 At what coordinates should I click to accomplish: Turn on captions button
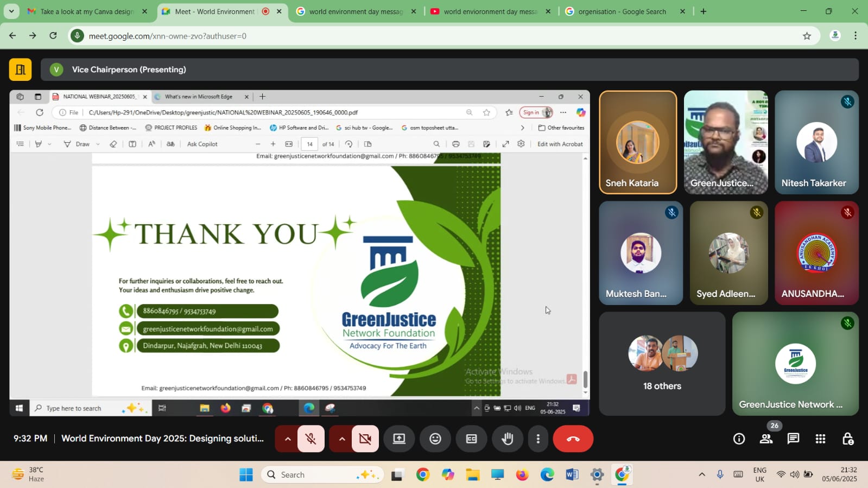point(471,439)
